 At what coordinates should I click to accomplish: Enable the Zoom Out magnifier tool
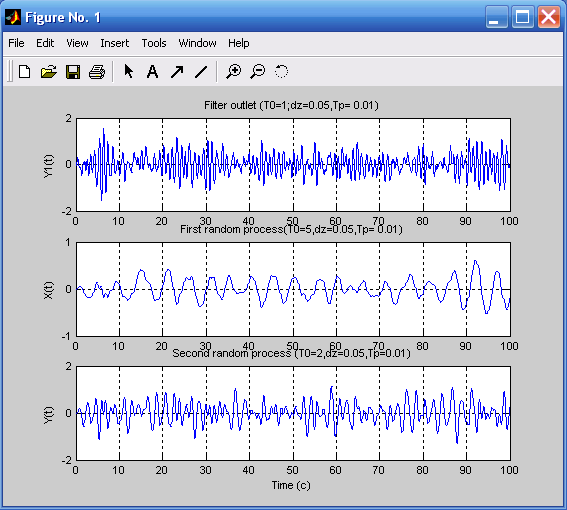(x=258, y=71)
